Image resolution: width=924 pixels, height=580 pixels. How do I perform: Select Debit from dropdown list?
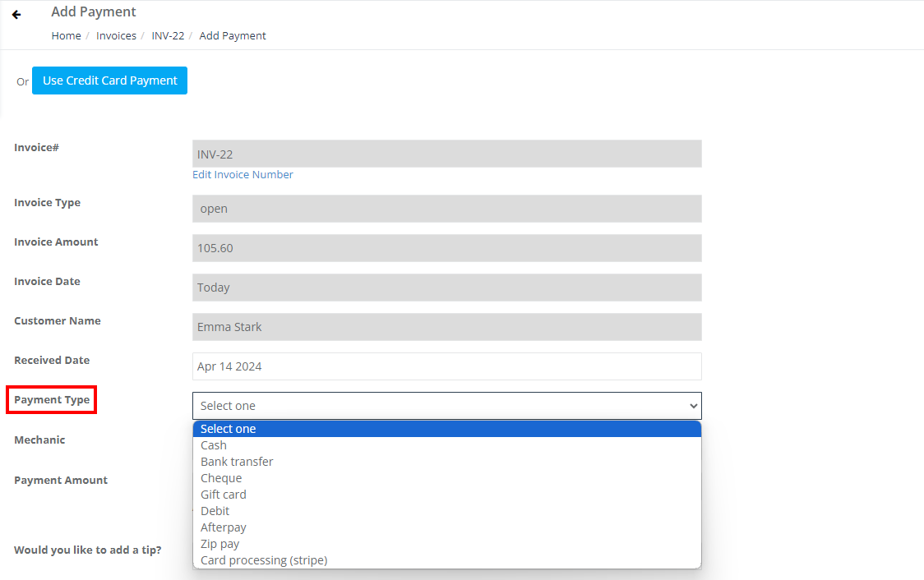446,511
